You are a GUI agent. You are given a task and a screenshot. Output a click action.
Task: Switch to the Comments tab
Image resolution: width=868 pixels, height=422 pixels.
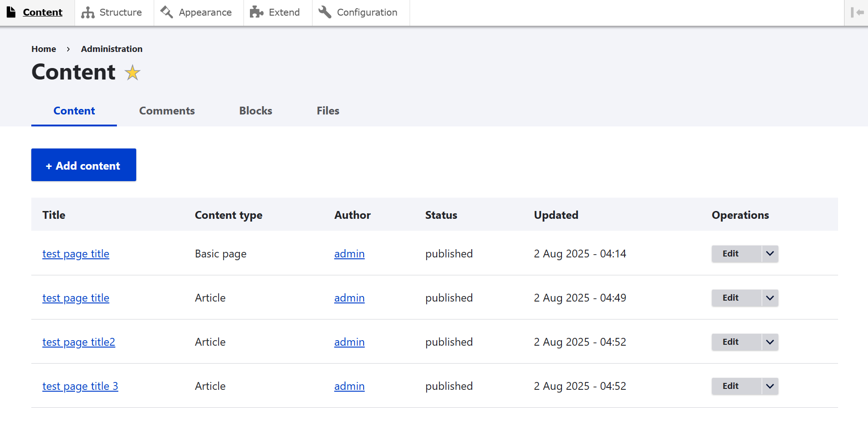(x=167, y=111)
